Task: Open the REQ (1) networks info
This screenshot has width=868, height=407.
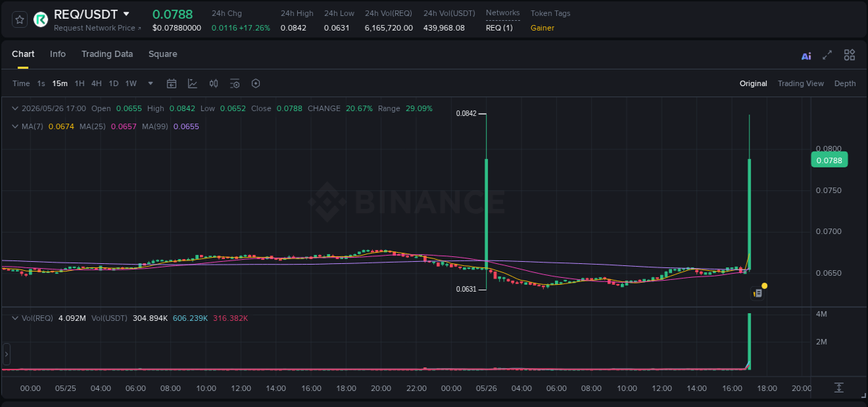Action: [499, 28]
